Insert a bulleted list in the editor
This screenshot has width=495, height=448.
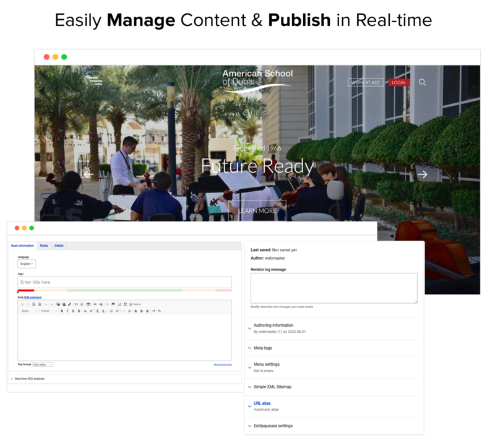(117, 311)
